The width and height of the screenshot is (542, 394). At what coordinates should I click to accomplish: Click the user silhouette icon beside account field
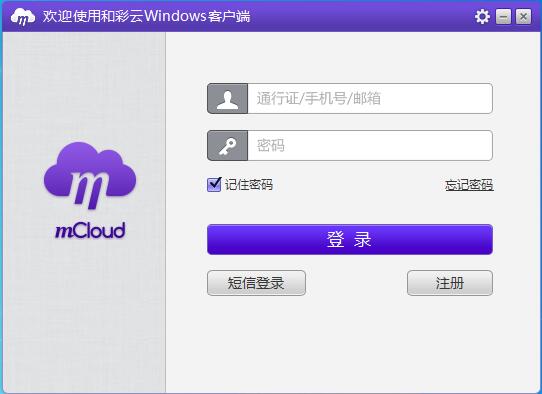227,98
